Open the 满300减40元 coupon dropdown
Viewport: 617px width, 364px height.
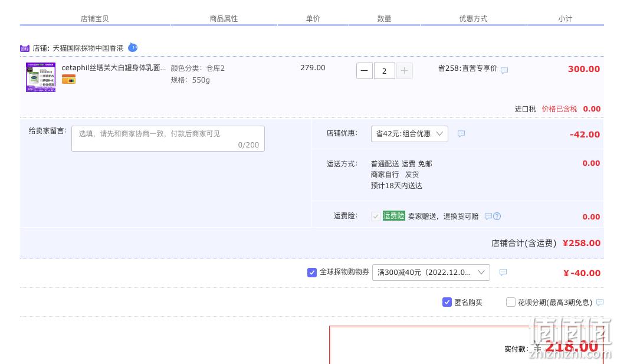click(431, 273)
